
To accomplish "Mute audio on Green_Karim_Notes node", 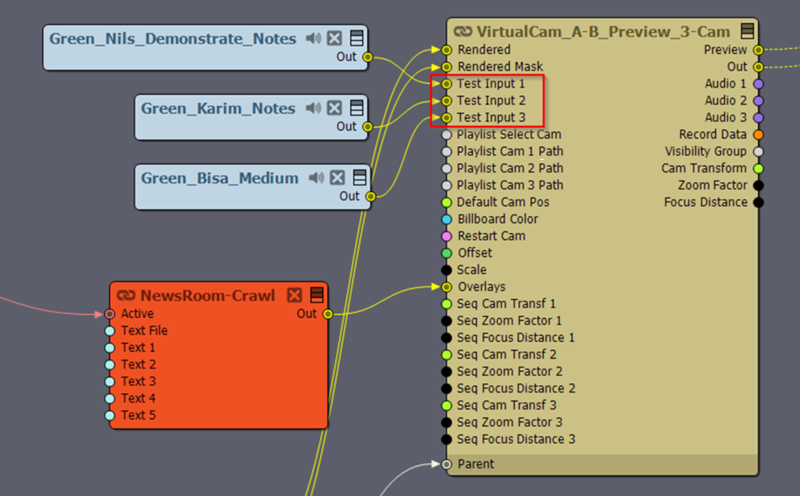I will [x=313, y=108].
